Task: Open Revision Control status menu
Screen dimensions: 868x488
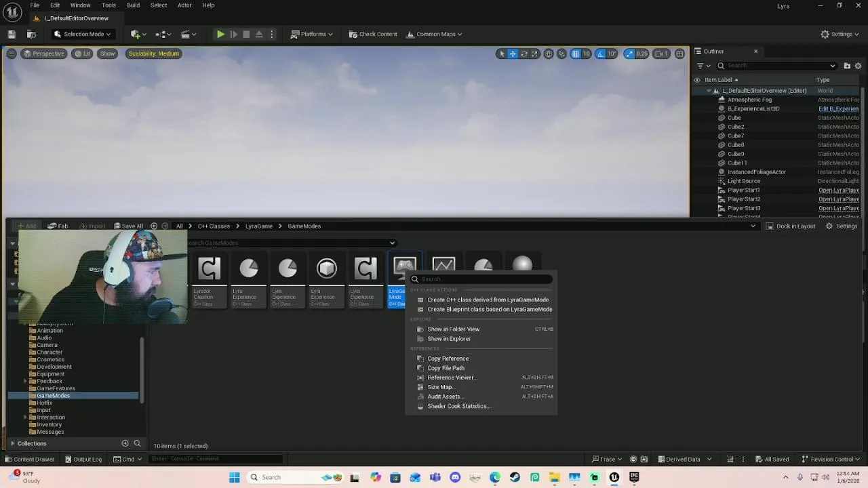Action: pyautogui.click(x=831, y=460)
